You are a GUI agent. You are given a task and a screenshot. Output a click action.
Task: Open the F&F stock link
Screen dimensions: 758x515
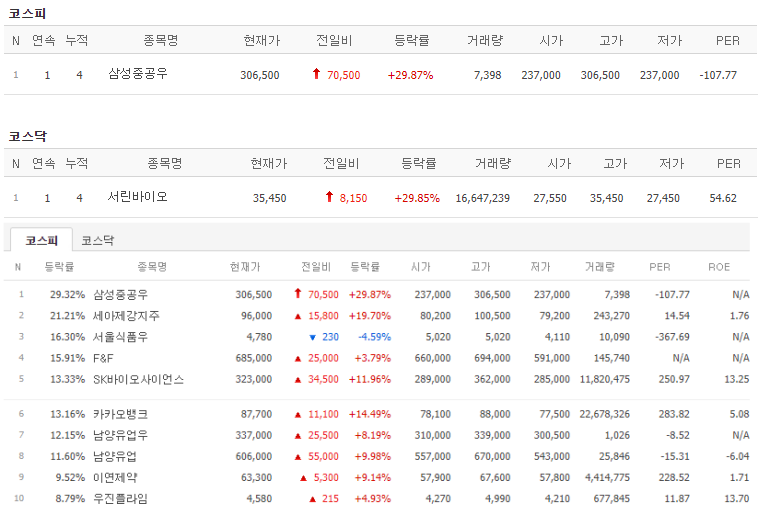(103, 358)
